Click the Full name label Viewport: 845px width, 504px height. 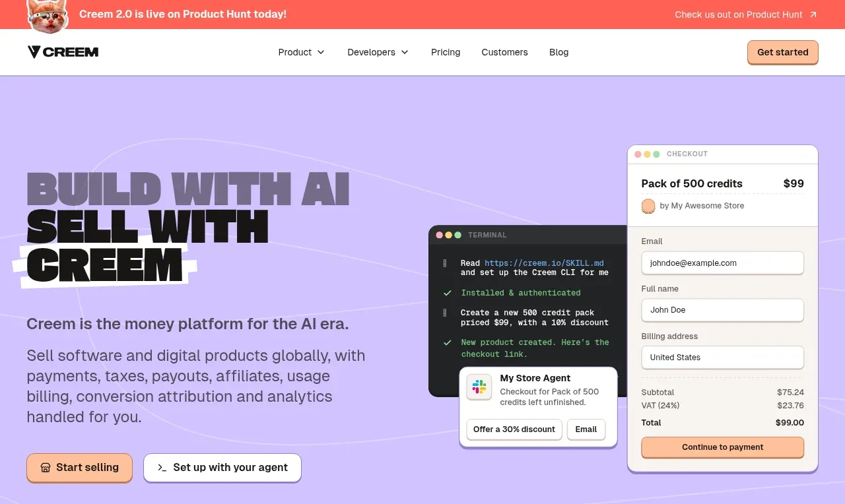[660, 289]
